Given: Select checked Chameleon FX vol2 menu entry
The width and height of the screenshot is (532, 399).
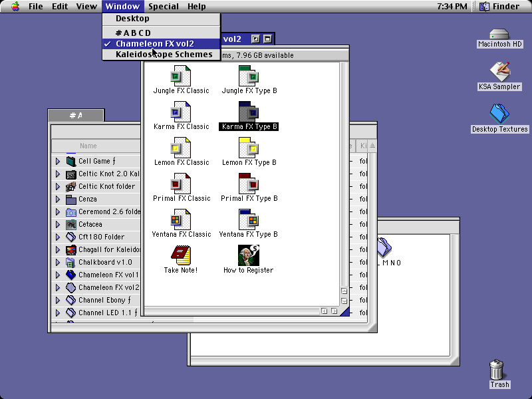Looking at the screenshot, I should click(162, 44).
